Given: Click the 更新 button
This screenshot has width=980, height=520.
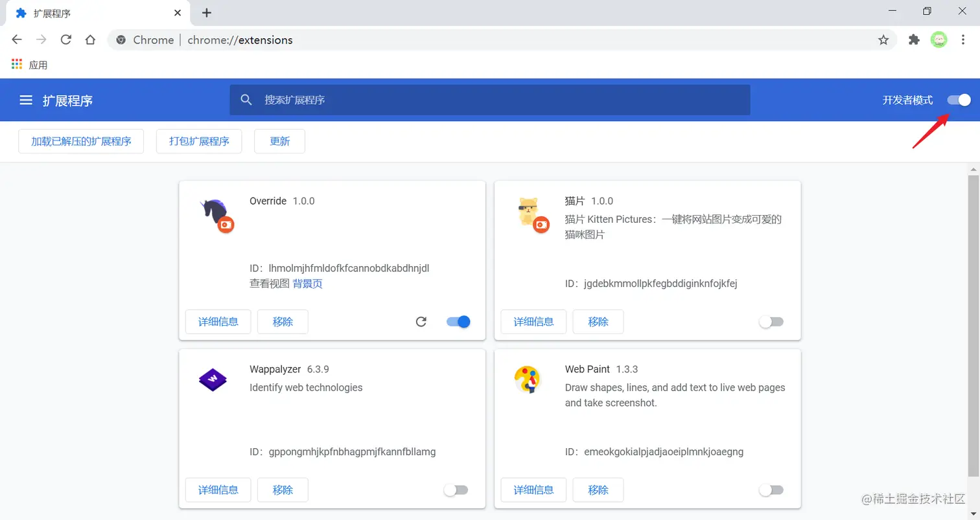Looking at the screenshot, I should click(279, 141).
